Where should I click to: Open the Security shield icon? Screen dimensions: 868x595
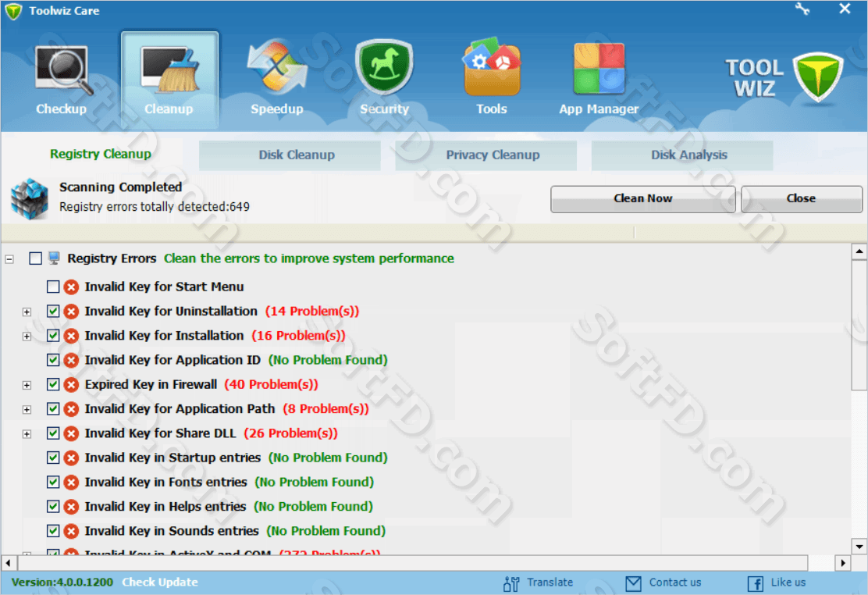click(x=384, y=66)
